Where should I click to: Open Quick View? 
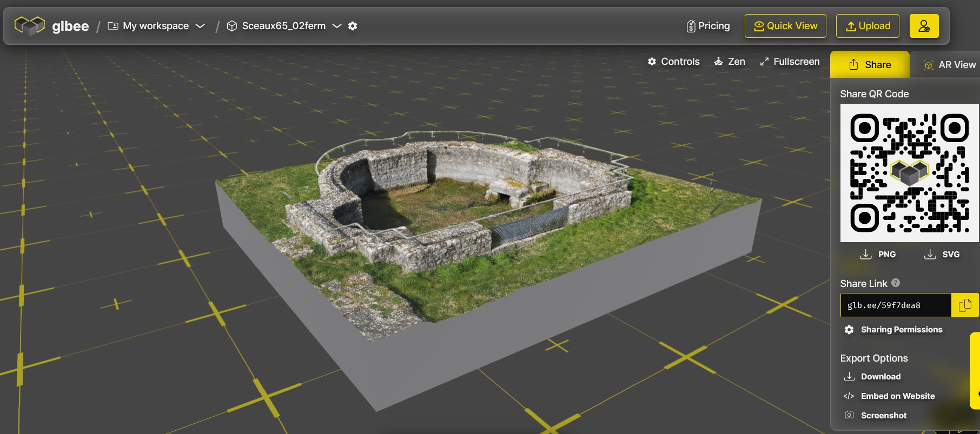pos(785,26)
